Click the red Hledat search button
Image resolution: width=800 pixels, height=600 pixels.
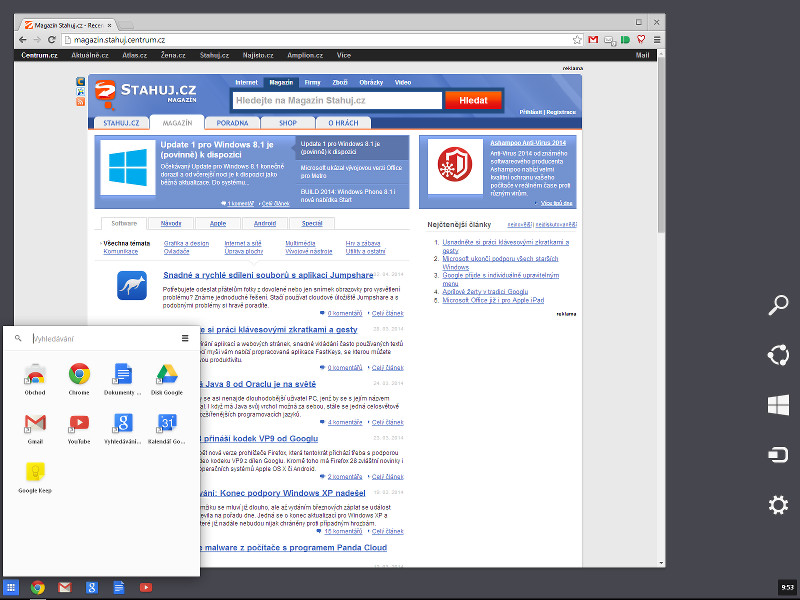click(473, 101)
